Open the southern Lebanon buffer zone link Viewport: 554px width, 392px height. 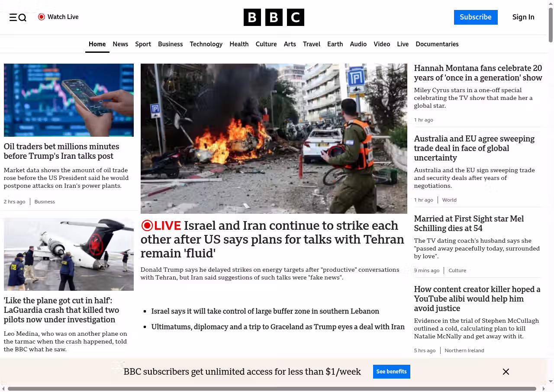pyautogui.click(x=265, y=311)
